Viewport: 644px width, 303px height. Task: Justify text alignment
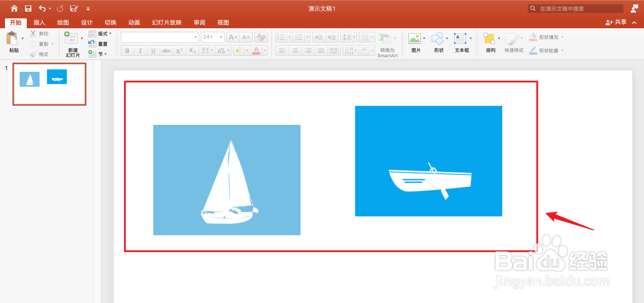tap(321, 51)
